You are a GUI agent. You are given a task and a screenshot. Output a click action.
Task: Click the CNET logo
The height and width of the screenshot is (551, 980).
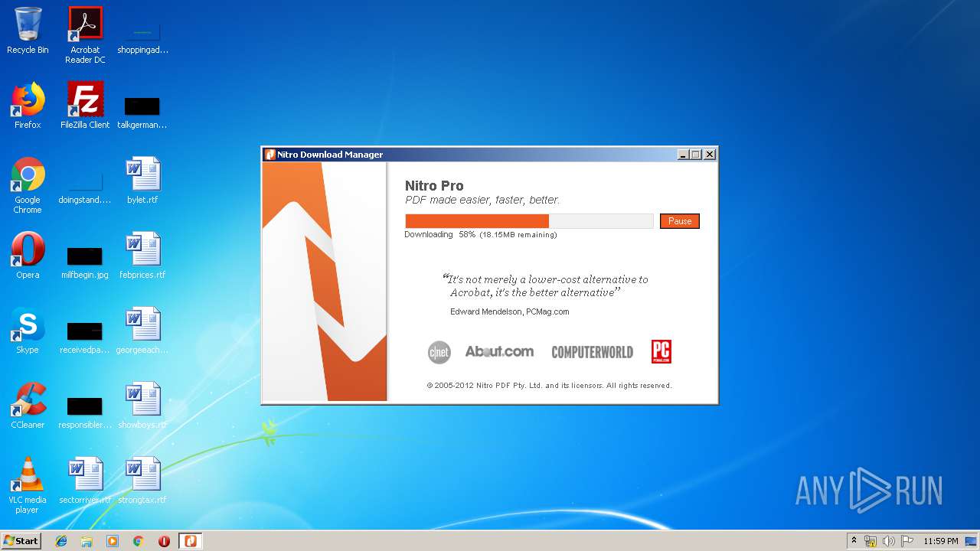(439, 352)
